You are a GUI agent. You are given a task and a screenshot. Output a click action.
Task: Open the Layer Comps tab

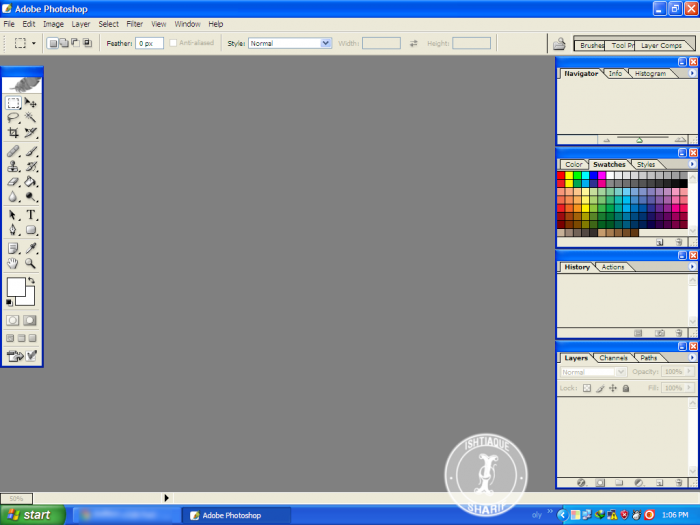(x=661, y=46)
